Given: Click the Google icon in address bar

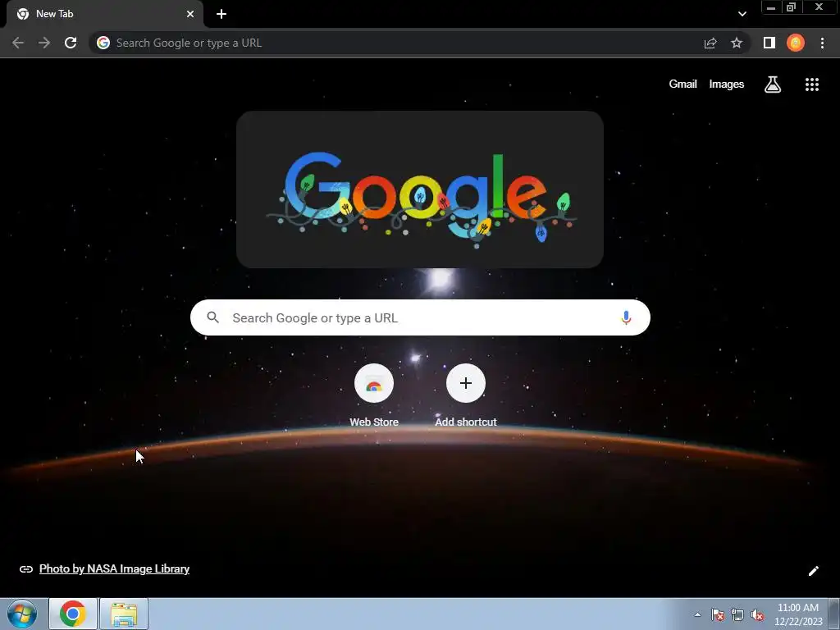Looking at the screenshot, I should (x=103, y=43).
